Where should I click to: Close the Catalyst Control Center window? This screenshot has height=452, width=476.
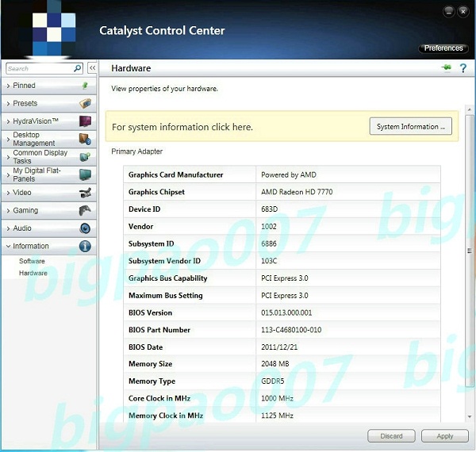click(x=463, y=12)
